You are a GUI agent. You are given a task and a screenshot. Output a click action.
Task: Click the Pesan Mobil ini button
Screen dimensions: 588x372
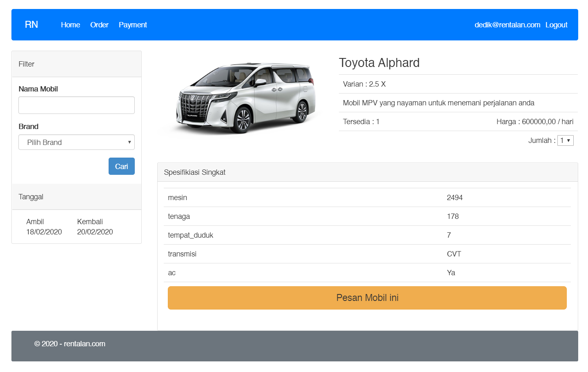coord(367,298)
